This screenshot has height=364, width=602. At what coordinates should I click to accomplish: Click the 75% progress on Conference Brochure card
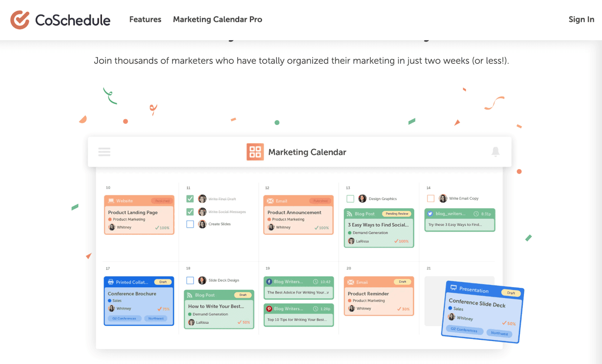(x=164, y=309)
